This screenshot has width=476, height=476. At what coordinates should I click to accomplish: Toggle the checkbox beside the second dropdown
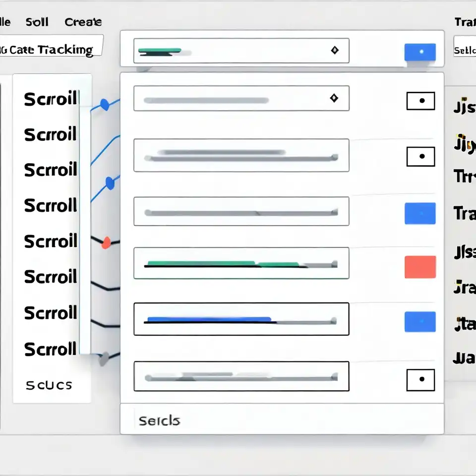[420, 101]
